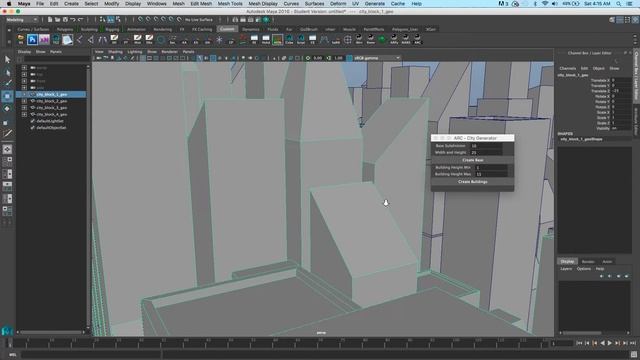The width and height of the screenshot is (640, 360).
Task: Click the Translate X value field
Action: (x=621, y=80)
